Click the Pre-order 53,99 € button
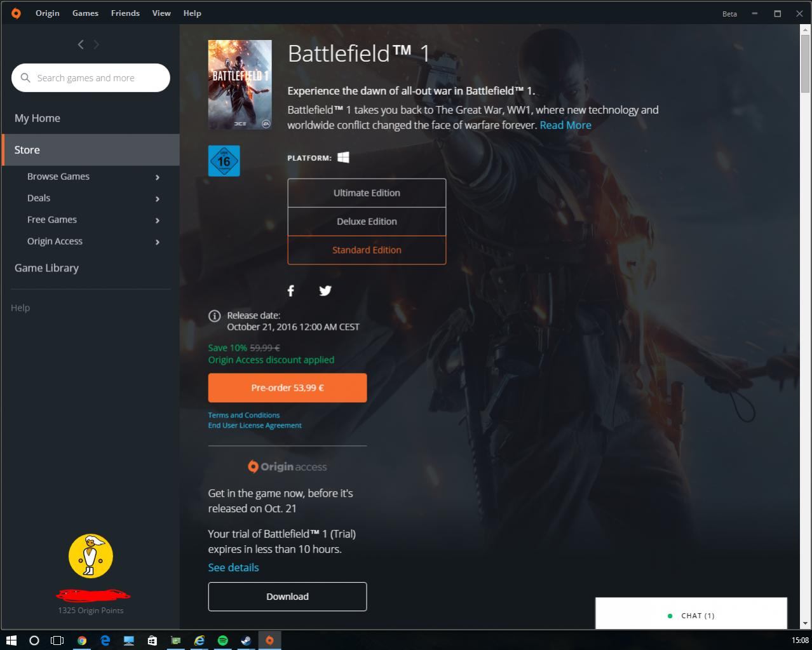 (287, 388)
